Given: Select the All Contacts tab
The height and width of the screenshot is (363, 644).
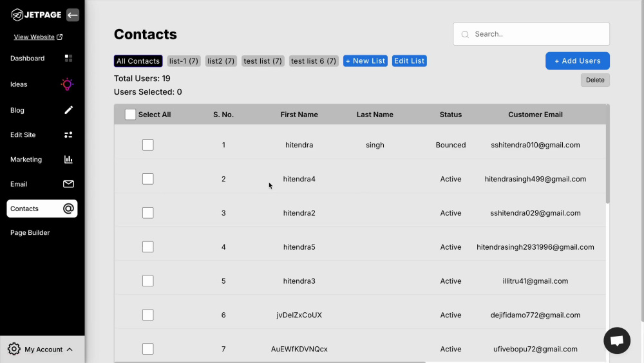Looking at the screenshot, I should [x=138, y=61].
